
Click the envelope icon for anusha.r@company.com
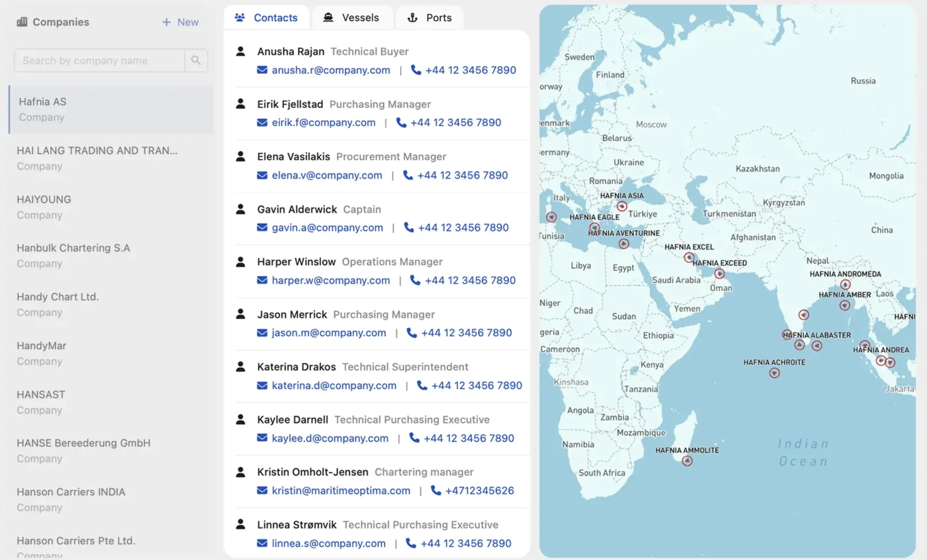(x=262, y=70)
